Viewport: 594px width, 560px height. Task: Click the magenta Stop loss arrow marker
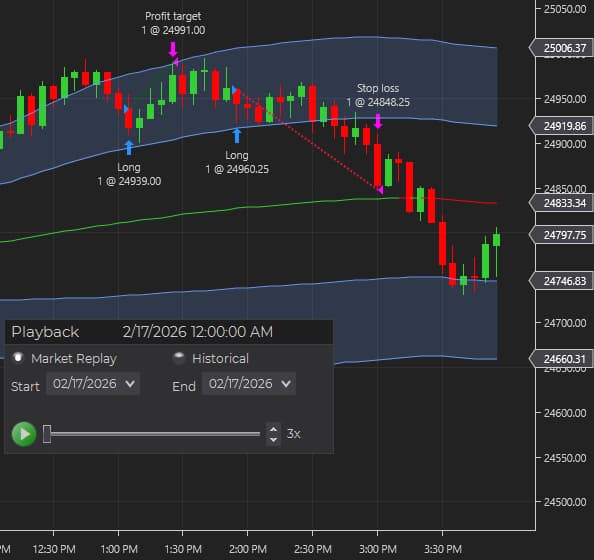point(378,121)
